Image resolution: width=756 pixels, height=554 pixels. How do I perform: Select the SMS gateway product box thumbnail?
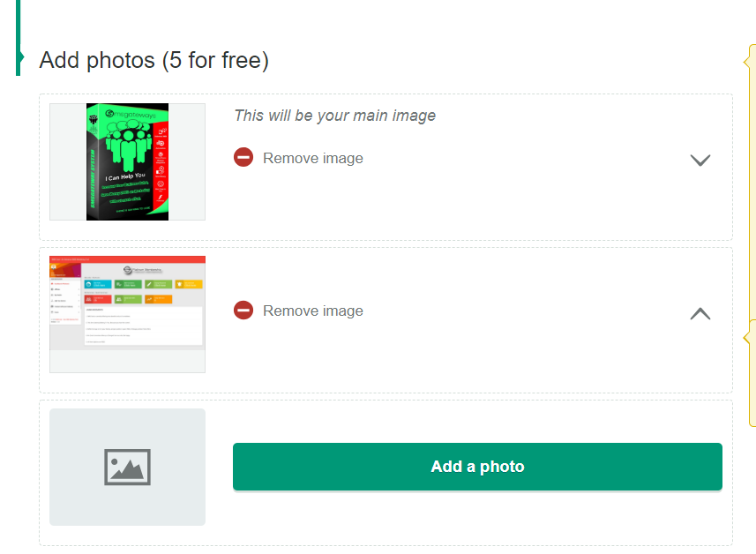point(127,162)
